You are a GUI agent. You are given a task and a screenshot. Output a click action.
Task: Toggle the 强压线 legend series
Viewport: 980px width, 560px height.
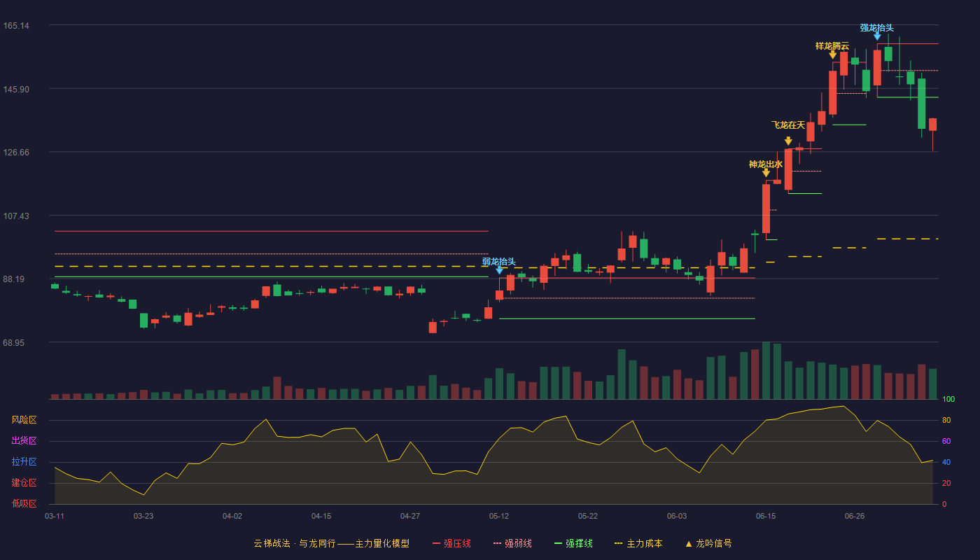point(451,543)
